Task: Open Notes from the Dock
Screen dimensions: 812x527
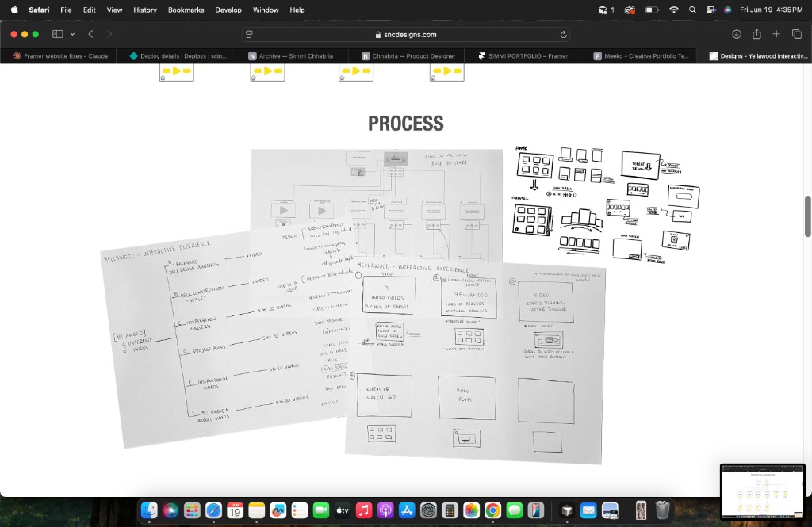Action: point(256,510)
